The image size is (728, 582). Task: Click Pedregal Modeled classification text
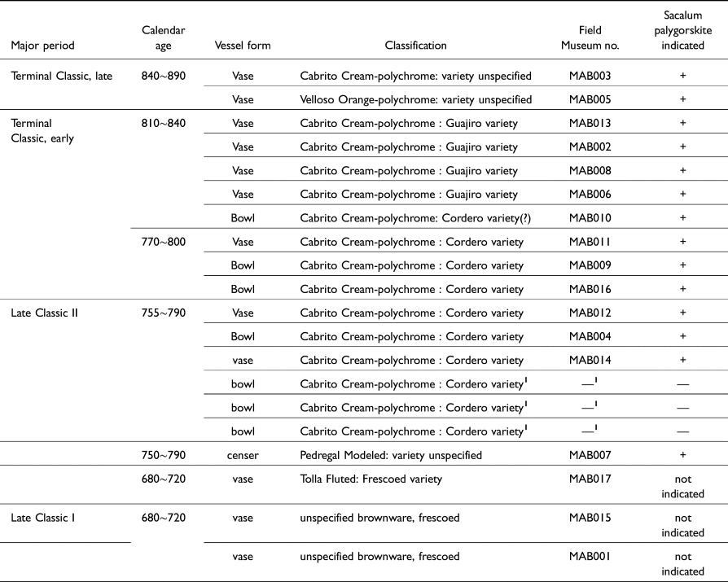coord(391,455)
